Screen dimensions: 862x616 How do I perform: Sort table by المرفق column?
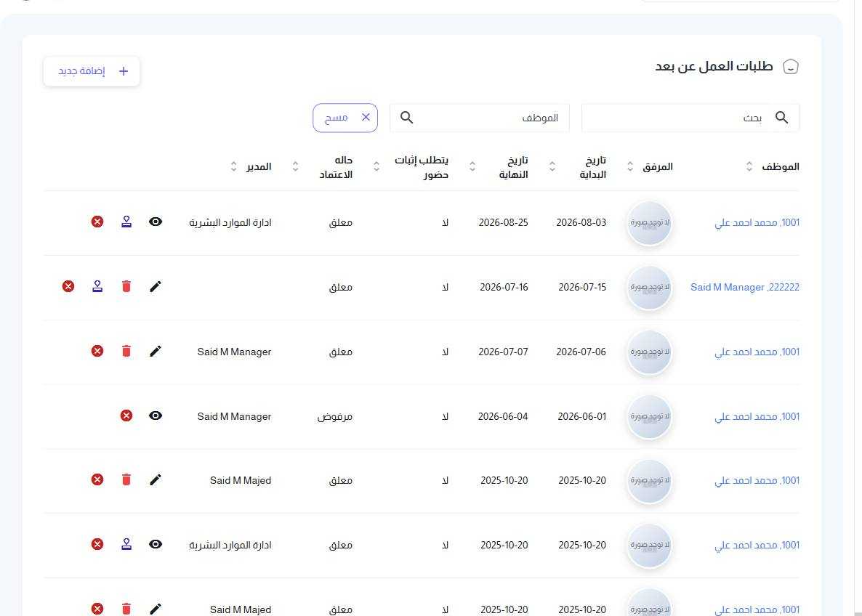click(x=630, y=166)
